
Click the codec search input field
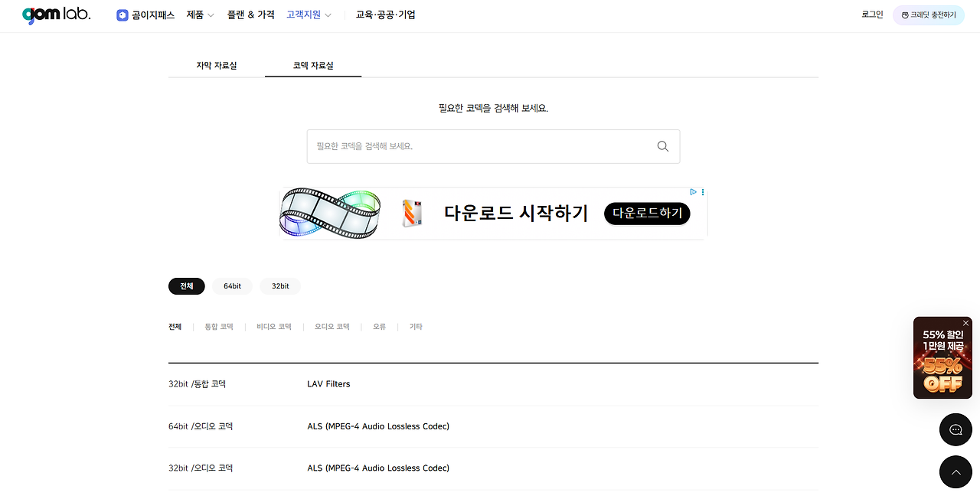(x=493, y=146)
